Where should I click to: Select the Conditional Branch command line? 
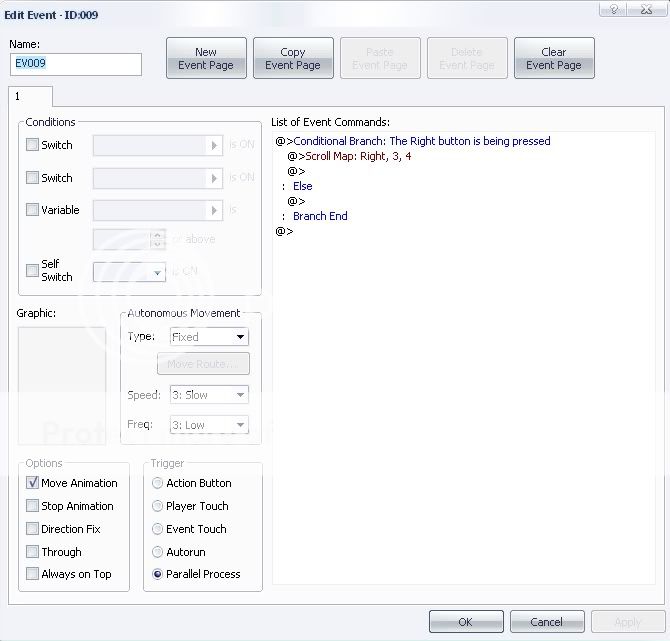420,141
